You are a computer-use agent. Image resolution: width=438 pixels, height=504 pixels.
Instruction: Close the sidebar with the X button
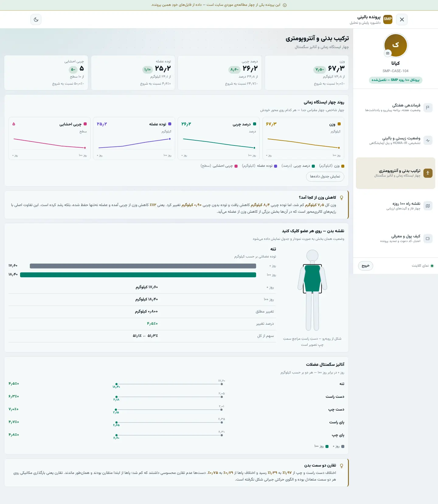click(x=402, y=19)
